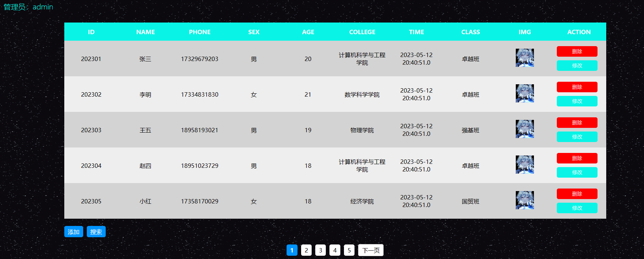Viewport: 644px width, 259px height.
Task: Click the AGE column header
Action: (308, 32)
